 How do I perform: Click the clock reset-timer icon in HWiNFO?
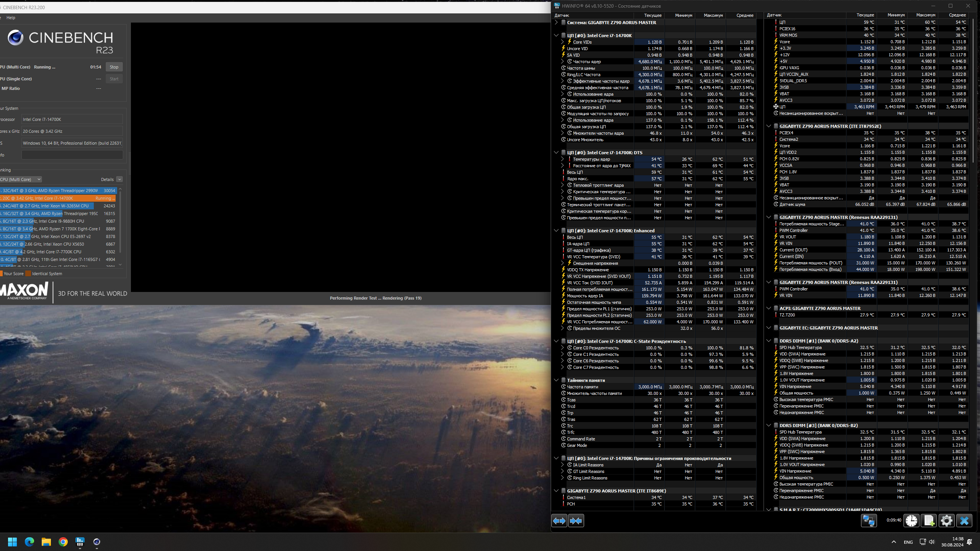(x=911, y=521)
